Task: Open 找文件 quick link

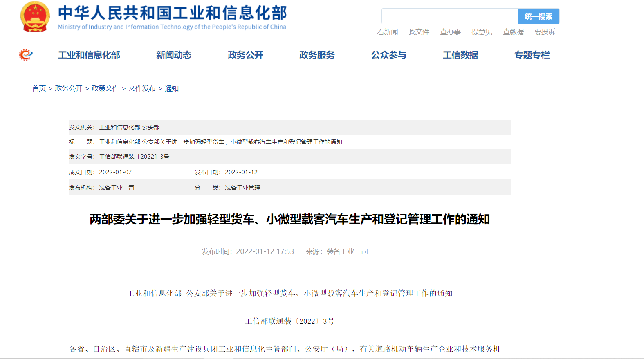Action: (419, 32)
